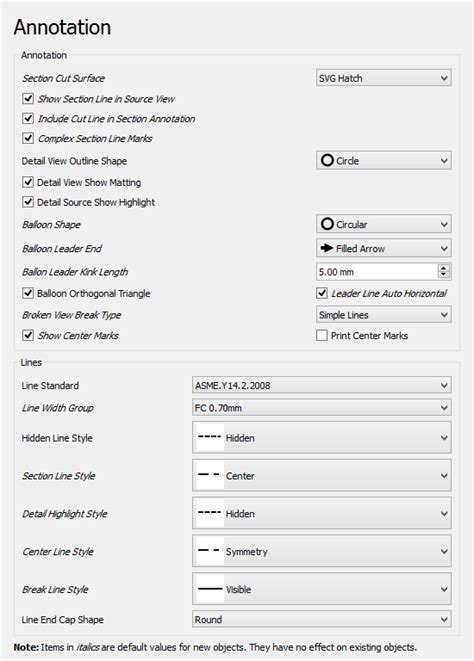Open Broken View Break Type dropdown
The image size is (474, 661).
point(383,315)
